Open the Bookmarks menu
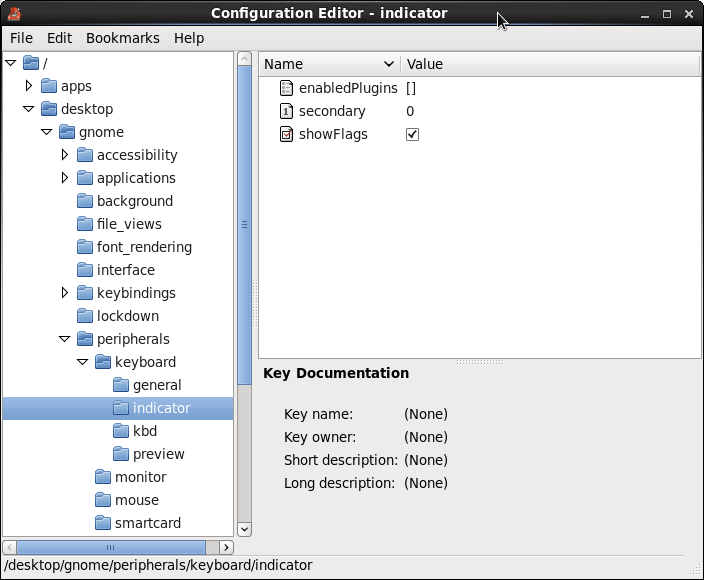Screen dimensions: 704x580 123,38
